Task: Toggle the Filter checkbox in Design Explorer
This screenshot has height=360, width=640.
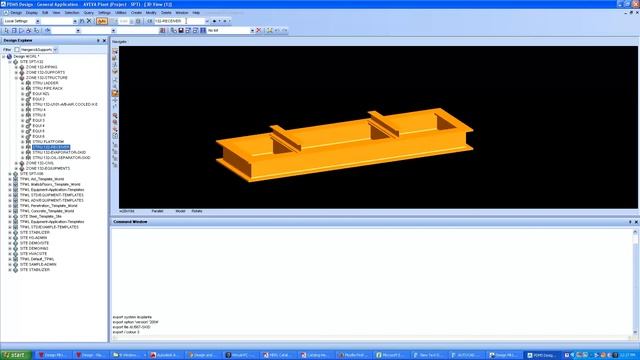Action: (x=17, y=49)
